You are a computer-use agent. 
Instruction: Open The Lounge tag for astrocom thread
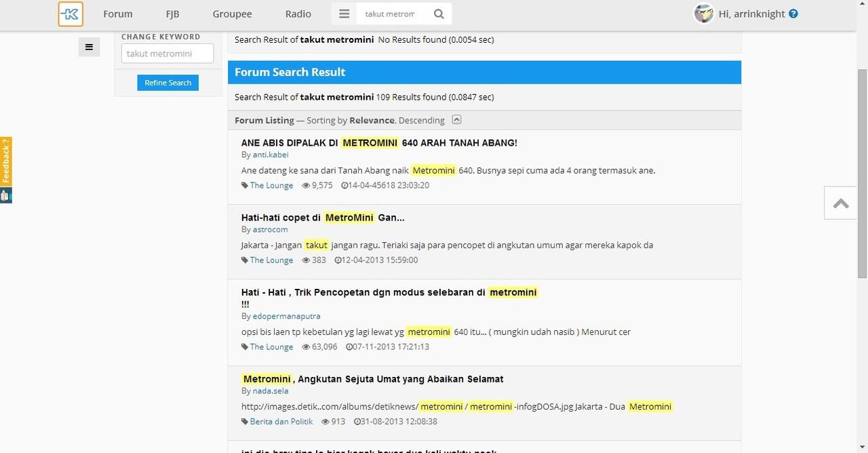(271, 260)
